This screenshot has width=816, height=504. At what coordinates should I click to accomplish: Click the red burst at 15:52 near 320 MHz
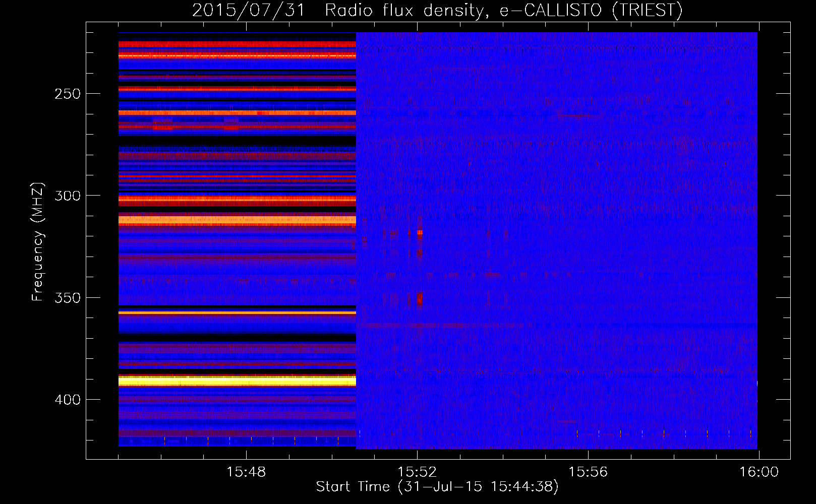[x=420, y=233]
